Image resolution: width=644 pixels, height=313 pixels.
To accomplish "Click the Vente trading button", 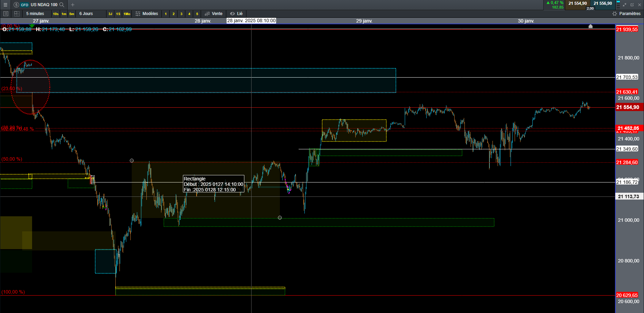I will point(214,14).
